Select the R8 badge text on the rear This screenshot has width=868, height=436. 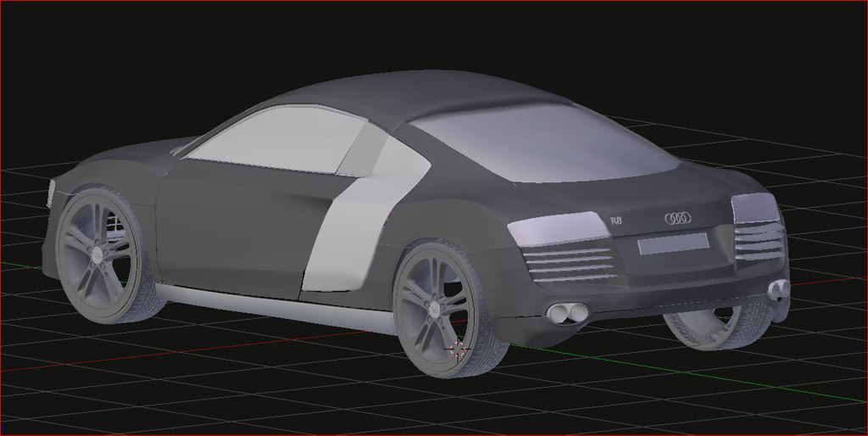click(616, 221)
